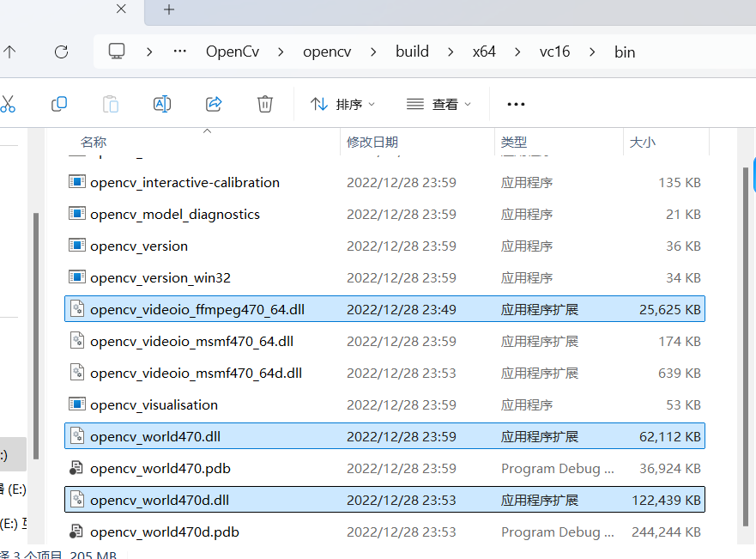Click the Cut scissors icon
The height and width of the screenshot is (559, 756).
[8, 104]
